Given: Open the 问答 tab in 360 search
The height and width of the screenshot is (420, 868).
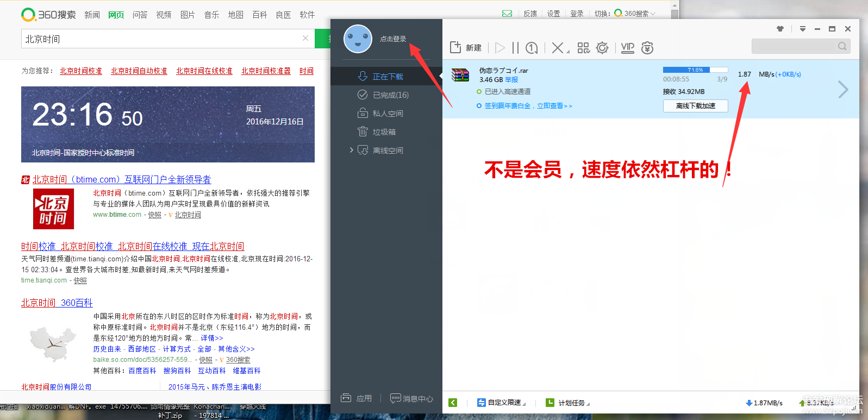Looking at the screenshot, I should (140, 15).
